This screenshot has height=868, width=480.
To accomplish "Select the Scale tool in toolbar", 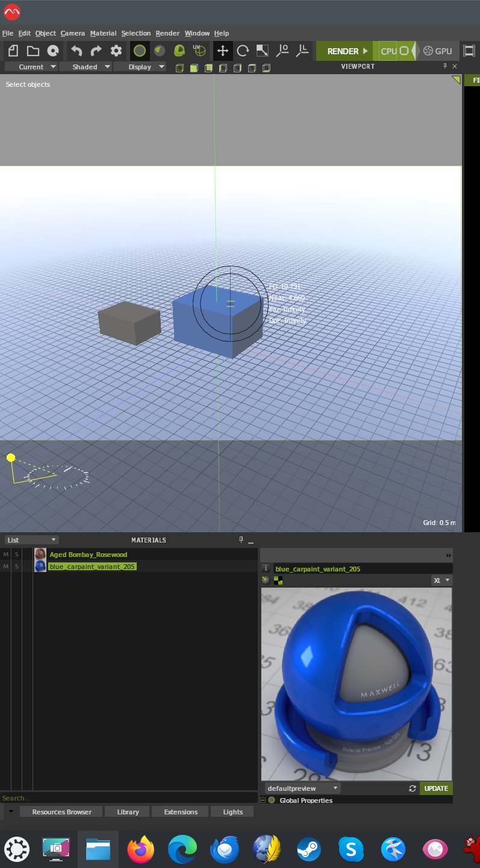I will [263, 51].
